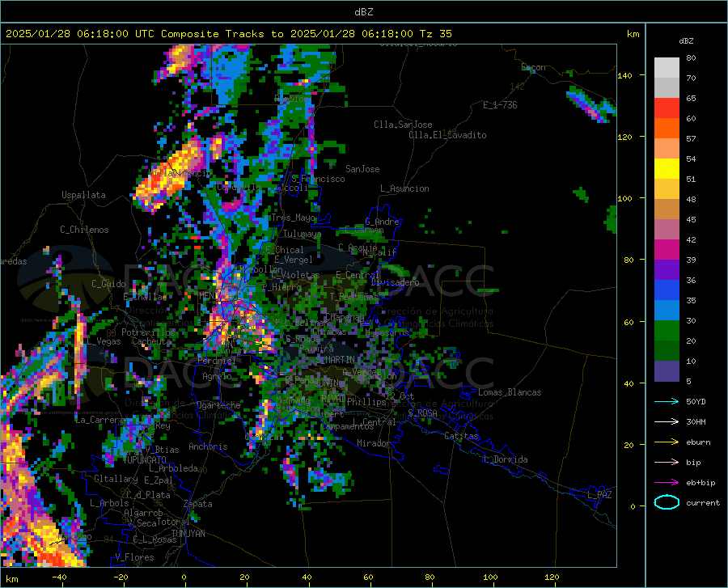
Task: Click the 'km' label at top right
Action: point(633,34)
